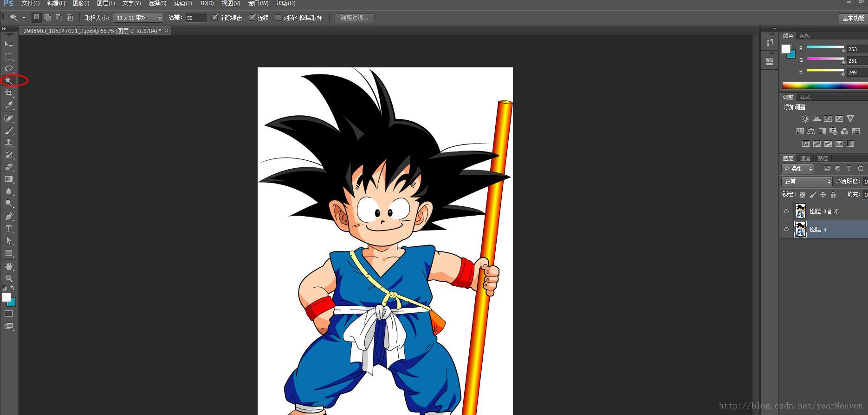Add a Brightness/Contrast adjustment
The height and width of the screenshot is (415, 868).
tap(805, 119)
